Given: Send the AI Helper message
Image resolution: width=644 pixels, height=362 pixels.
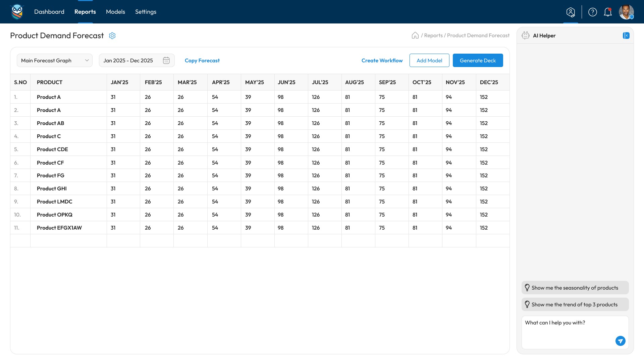Looking at the screenshot, I should point(620,341).
